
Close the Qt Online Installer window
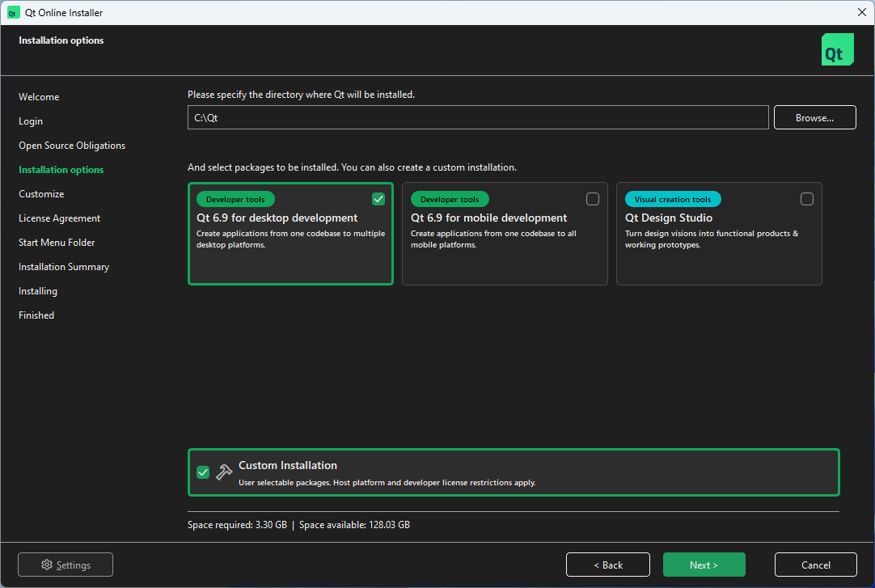pyautogui.click(x=860, y=12)
